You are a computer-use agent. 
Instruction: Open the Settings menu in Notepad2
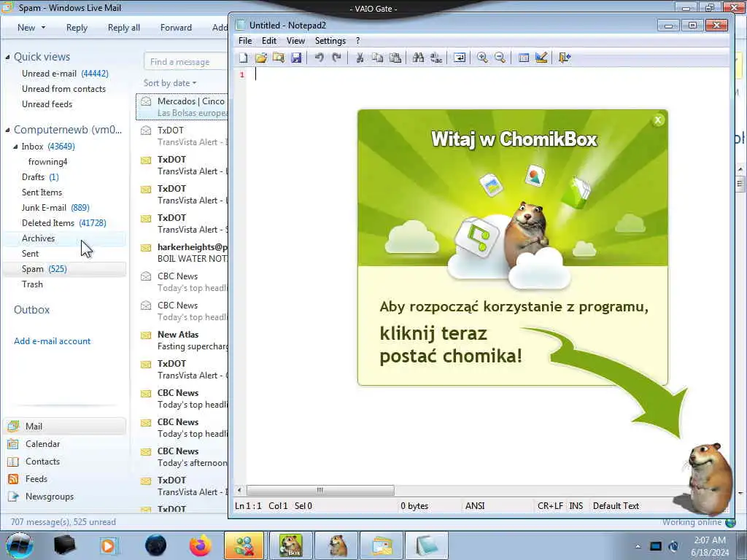pos(330,41)
